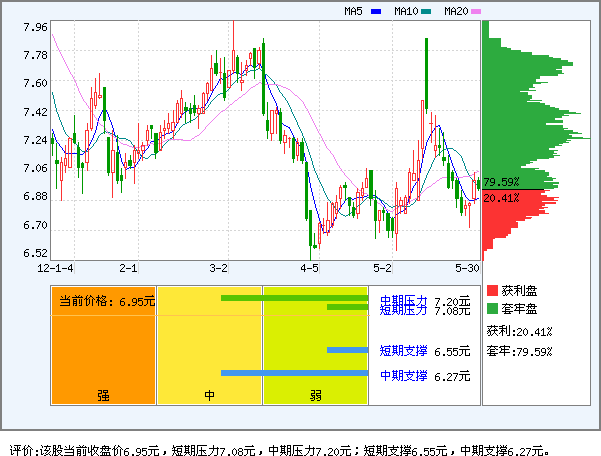601x456 pixels.
Task: Click the 获利:20.41% summary text
Action: tap(520, 331)
